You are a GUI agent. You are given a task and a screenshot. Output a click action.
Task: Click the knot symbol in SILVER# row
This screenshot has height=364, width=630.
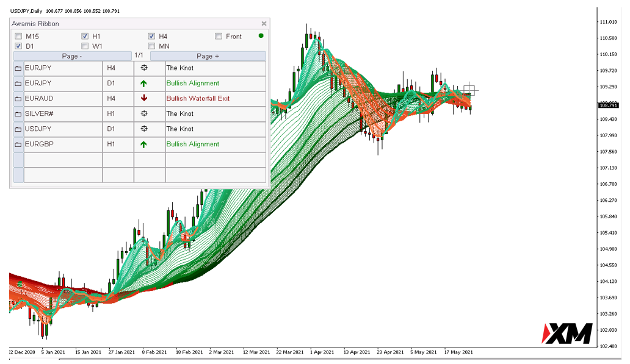[x=144, y=113]
